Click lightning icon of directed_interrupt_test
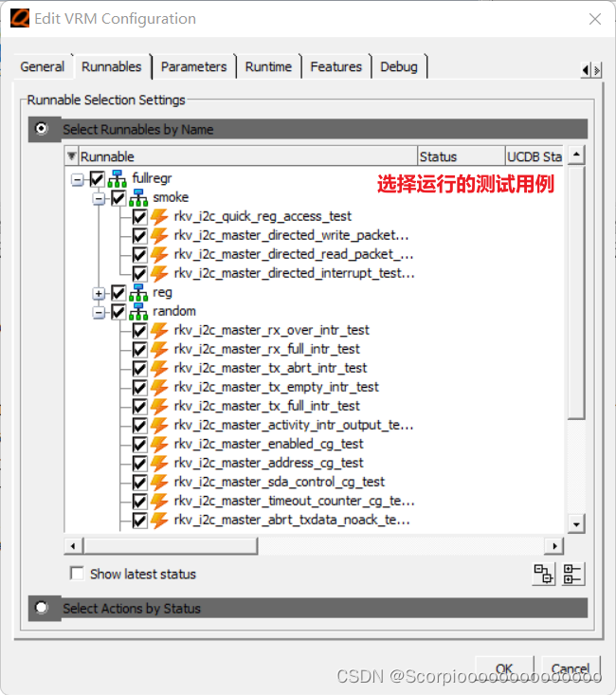 tap(159, 274)
